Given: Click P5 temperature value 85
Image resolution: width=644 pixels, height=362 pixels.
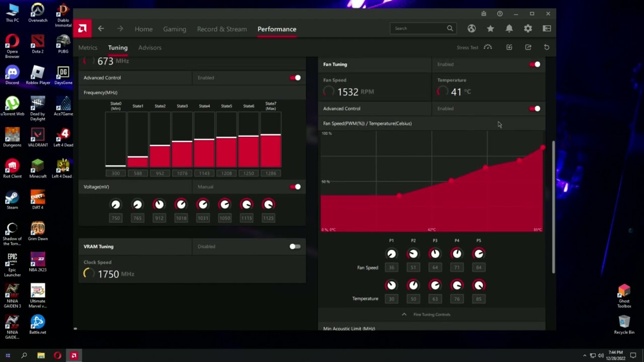Looking at the screenshot, I should pyautogui.click(x=478, y=299).
